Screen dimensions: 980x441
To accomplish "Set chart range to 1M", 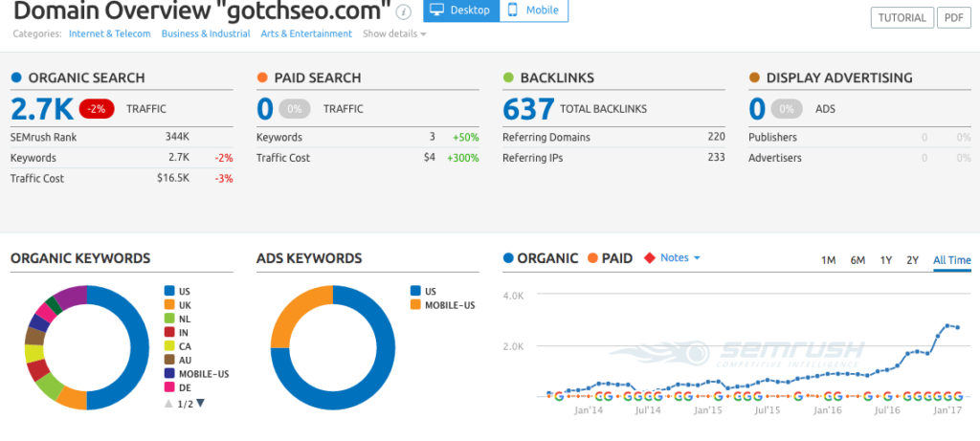I will click(x=828, y=260).
